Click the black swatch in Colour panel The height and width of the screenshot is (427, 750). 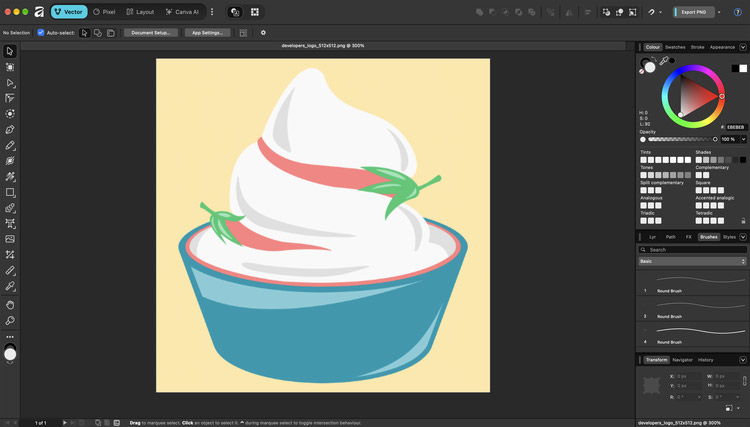pos(735,68)
